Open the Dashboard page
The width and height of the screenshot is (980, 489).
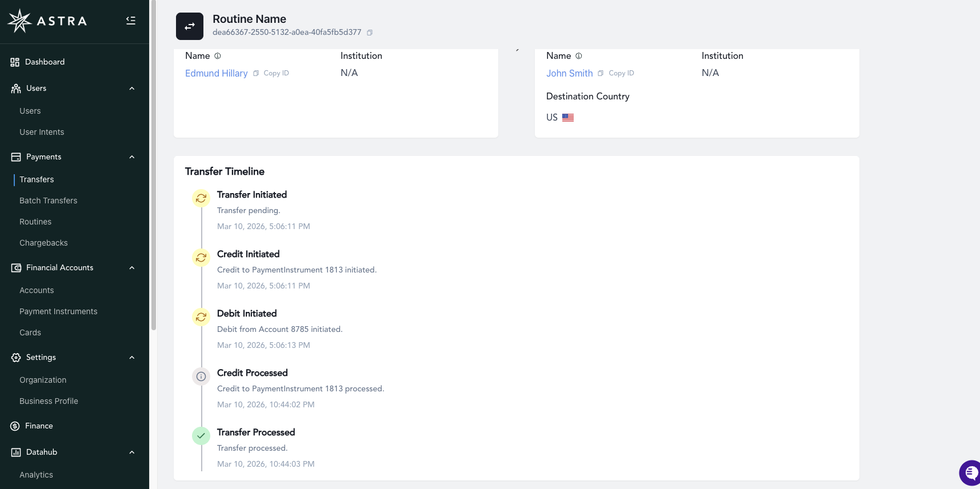pos(45,62)
